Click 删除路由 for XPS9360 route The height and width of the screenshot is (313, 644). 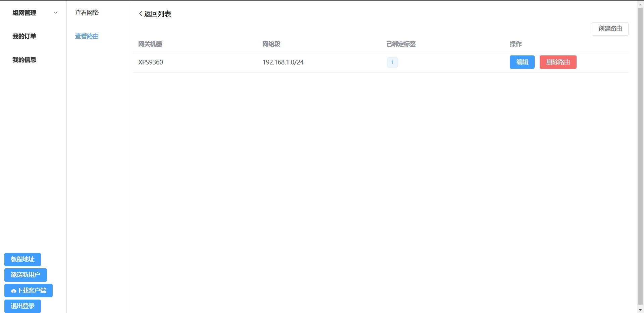point(558,62)
